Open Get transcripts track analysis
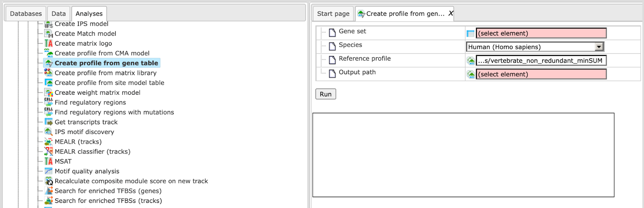The width and height of the screenshot is (644, 208). 86,122
